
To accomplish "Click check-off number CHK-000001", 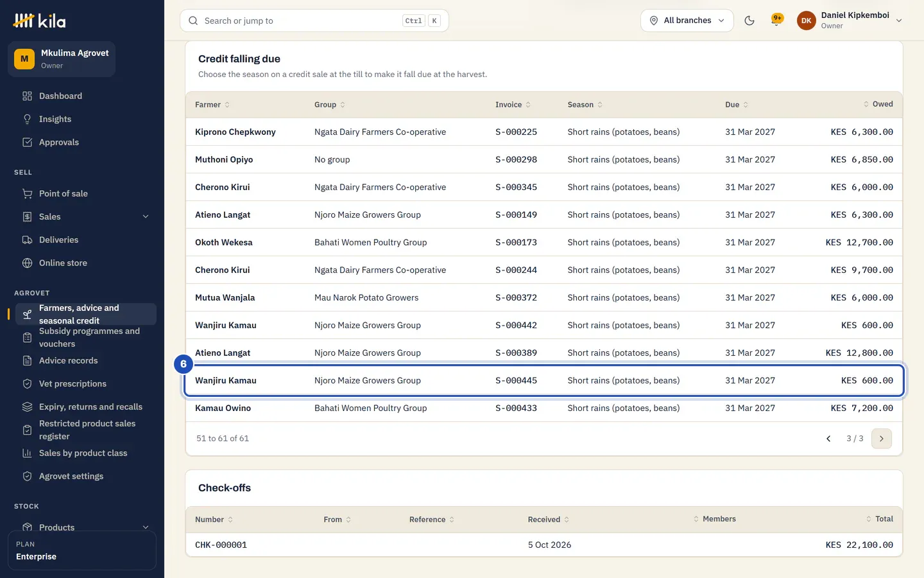I will pos(221,545).
